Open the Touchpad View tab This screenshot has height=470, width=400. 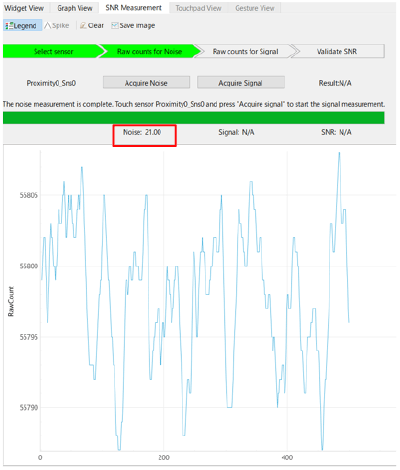198,8
